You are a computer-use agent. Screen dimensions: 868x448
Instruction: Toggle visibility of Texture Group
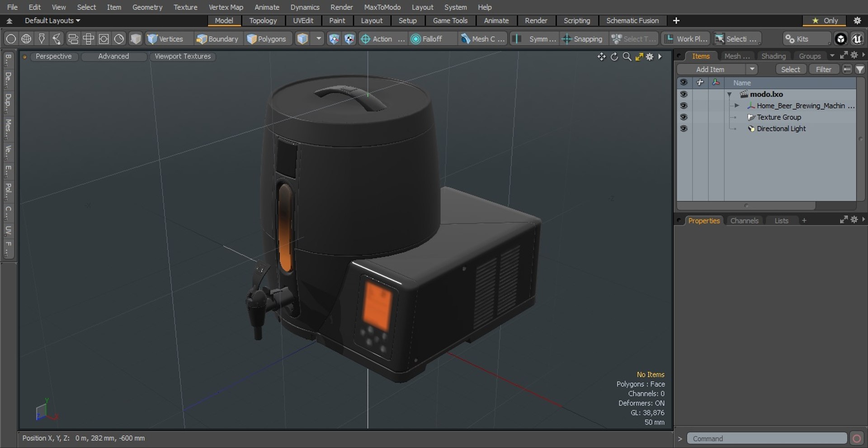pos(684,117)
